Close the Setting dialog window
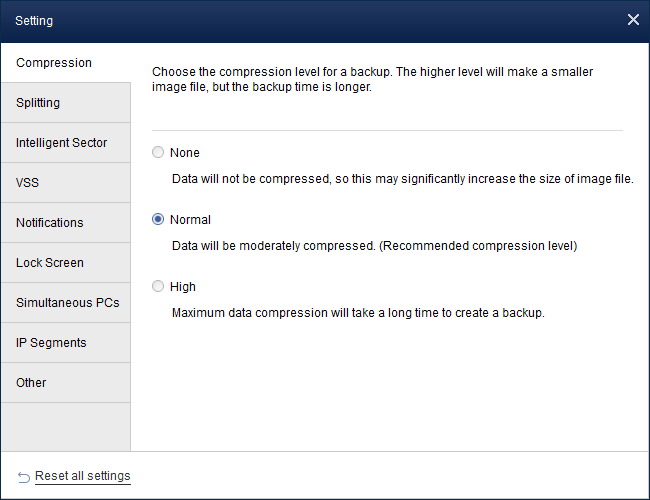The height and width of the screenshot is (500, 650). coord(632,20)
